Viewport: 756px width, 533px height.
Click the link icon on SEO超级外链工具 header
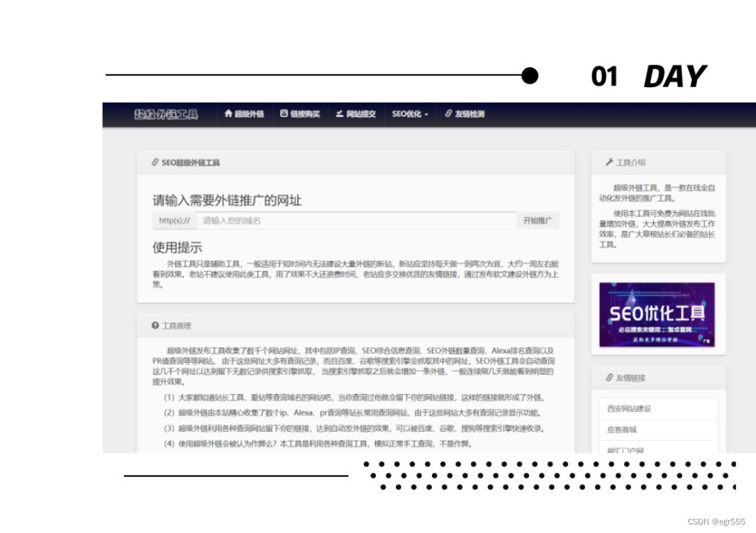[155, 162]
